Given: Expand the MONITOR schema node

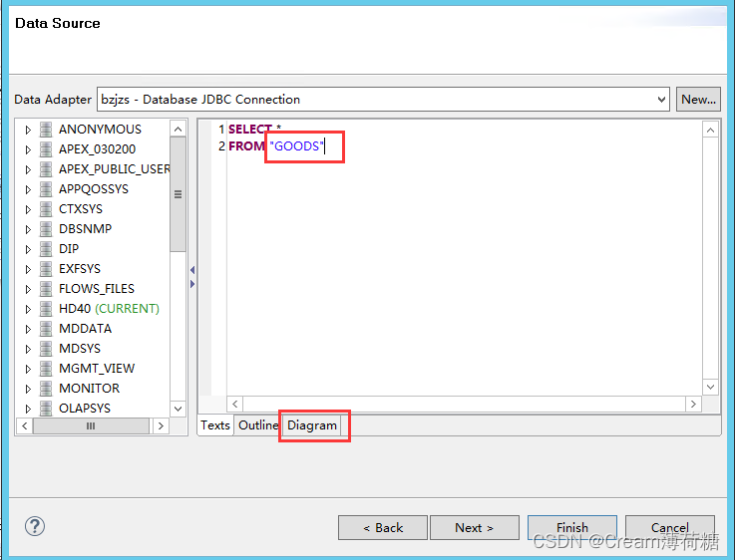Looking at the screenshot, I should coord(28,389).
